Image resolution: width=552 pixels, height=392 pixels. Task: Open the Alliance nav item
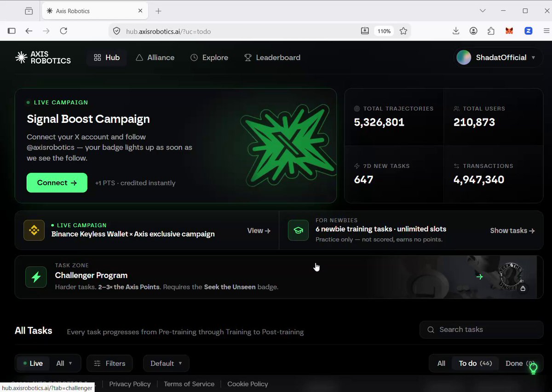pos(155,58)
